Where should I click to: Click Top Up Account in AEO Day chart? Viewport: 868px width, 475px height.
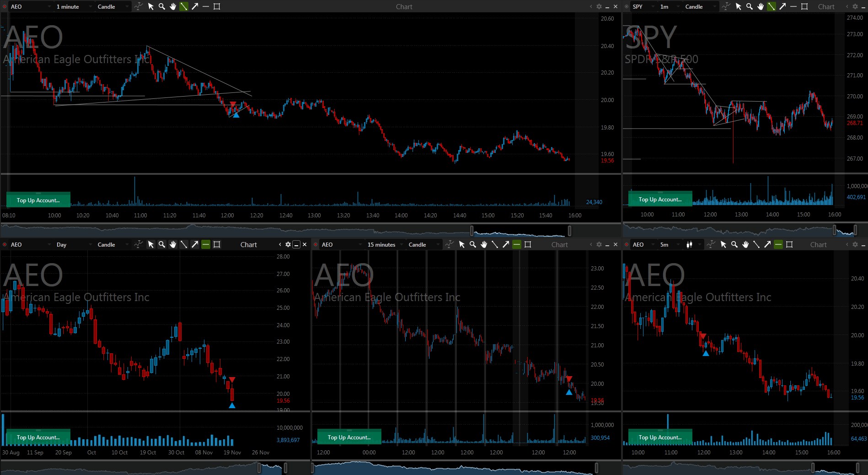coord(38,437)
